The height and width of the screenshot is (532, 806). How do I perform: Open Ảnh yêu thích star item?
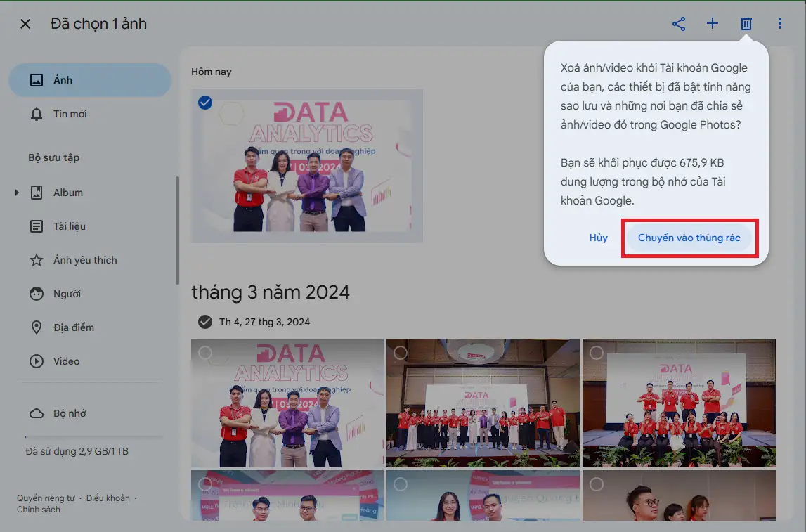(84, 260)
